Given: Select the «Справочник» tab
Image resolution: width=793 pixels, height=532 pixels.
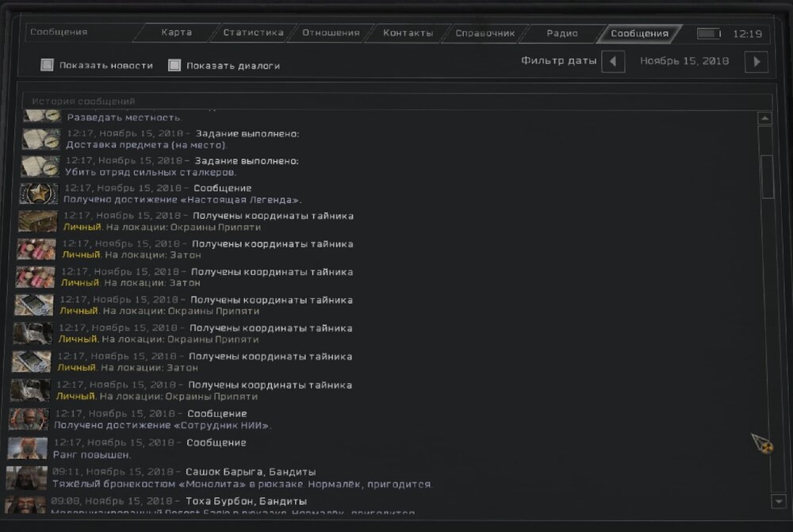Looking at the screenshot, I should coord(485,33).
